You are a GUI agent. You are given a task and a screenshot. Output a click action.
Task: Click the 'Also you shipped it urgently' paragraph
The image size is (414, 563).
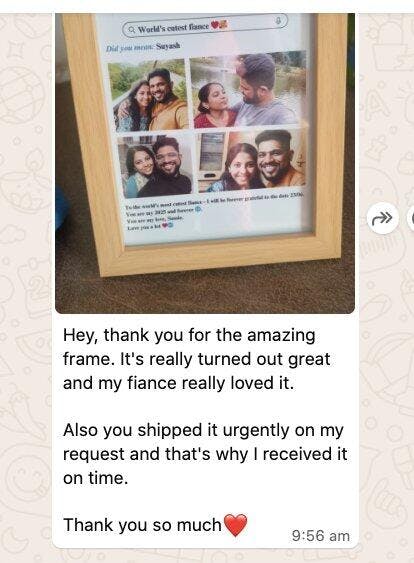point(205,454)
